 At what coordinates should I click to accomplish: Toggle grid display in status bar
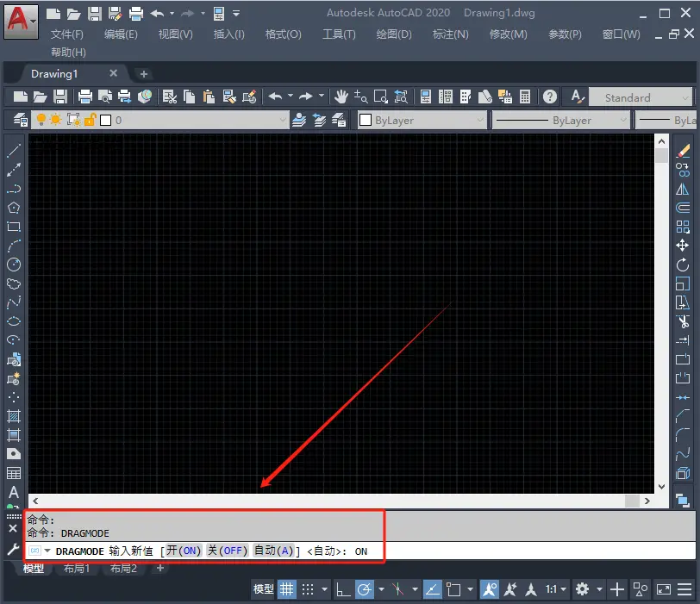286,589
